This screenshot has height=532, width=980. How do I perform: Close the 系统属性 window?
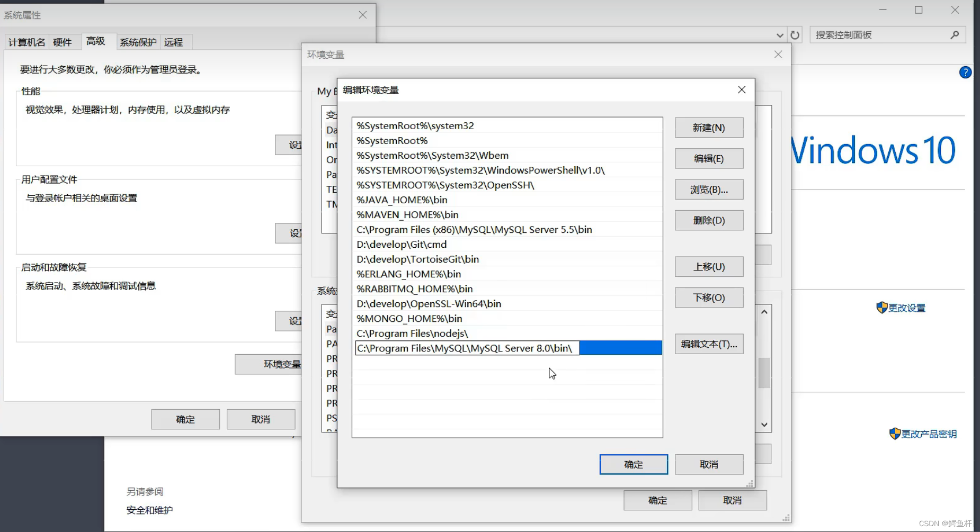pos(363,15)
